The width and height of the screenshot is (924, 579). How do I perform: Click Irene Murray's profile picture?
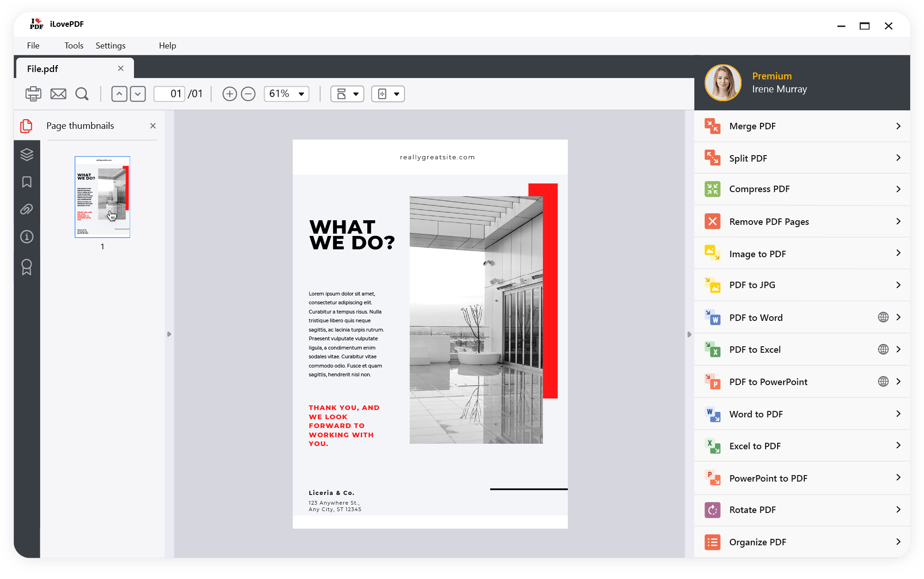(x=723, y=83)
